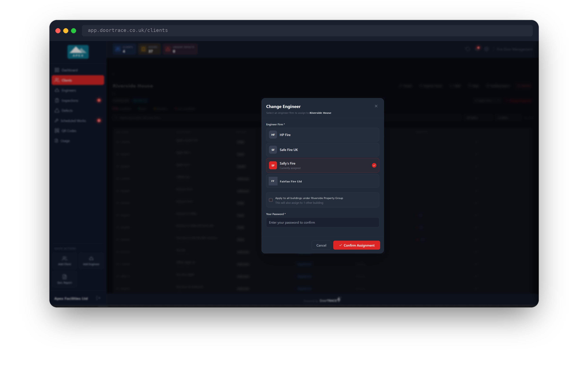
Task: Click the browser address bar
Action: [307, 30]
